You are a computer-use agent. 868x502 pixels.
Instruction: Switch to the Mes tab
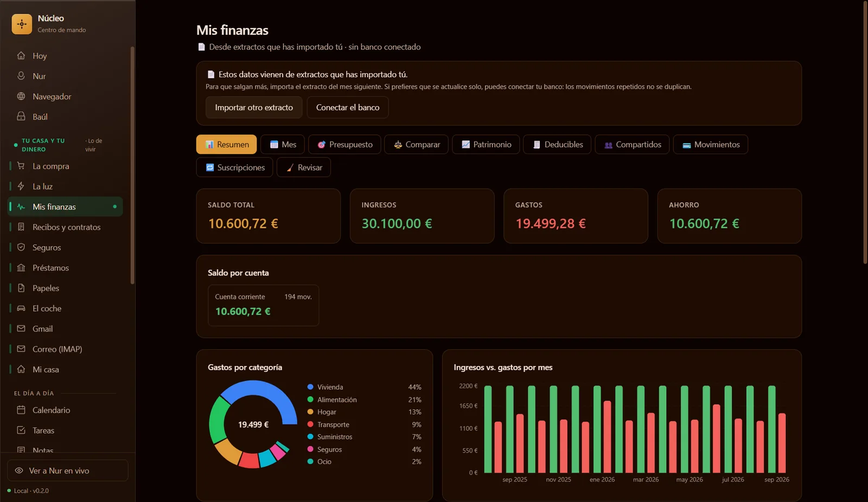click(283, 144)
